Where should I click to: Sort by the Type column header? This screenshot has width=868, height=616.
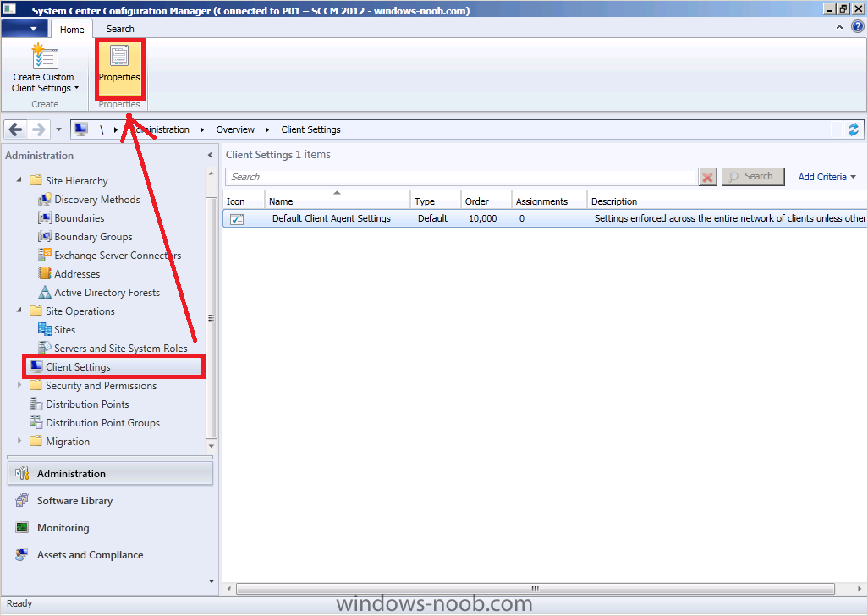435,201
